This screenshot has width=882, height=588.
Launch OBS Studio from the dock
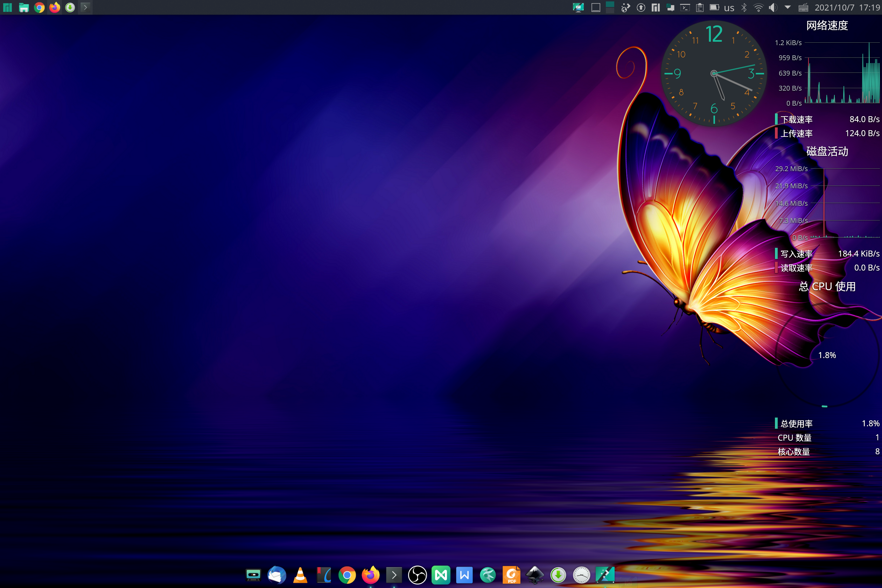pos(417,575)
